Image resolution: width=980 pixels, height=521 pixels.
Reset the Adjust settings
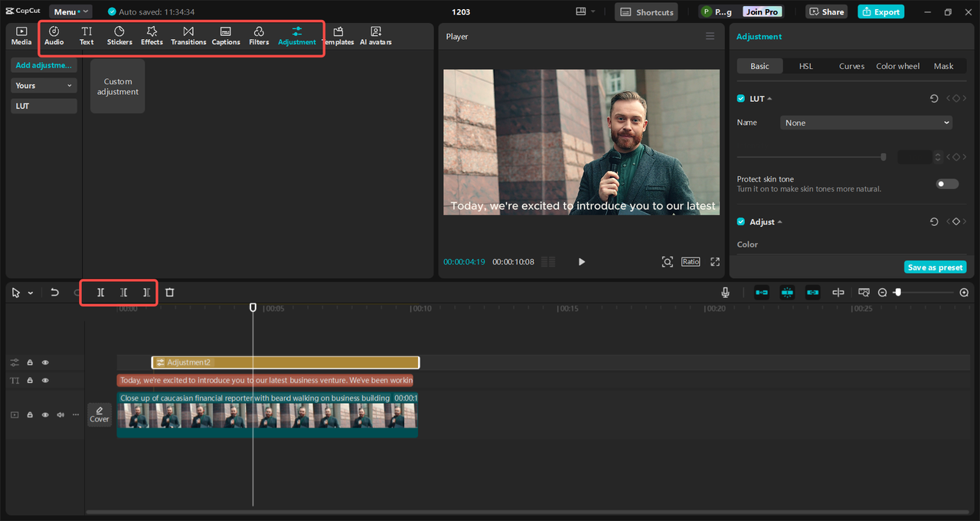point(934,221)
